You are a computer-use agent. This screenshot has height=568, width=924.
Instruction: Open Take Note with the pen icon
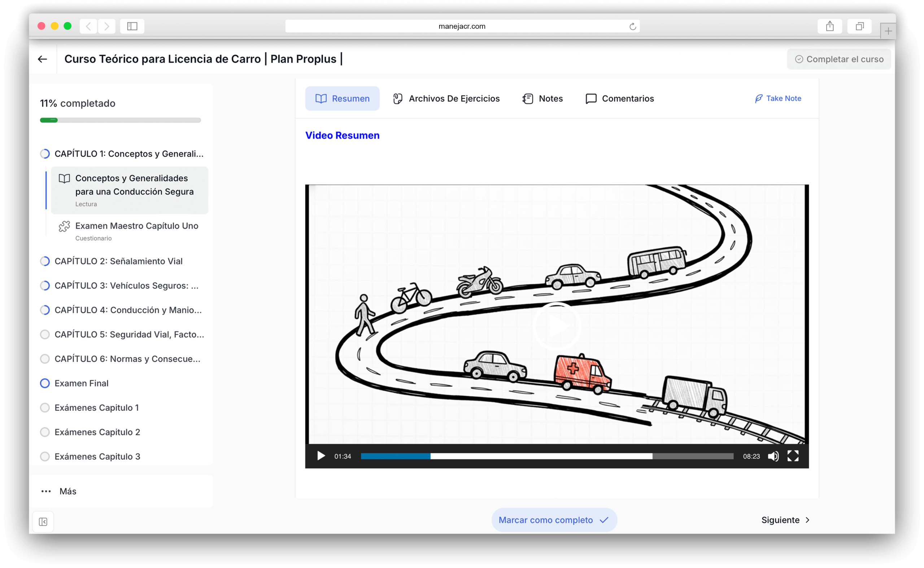click(x=777, y=99)
